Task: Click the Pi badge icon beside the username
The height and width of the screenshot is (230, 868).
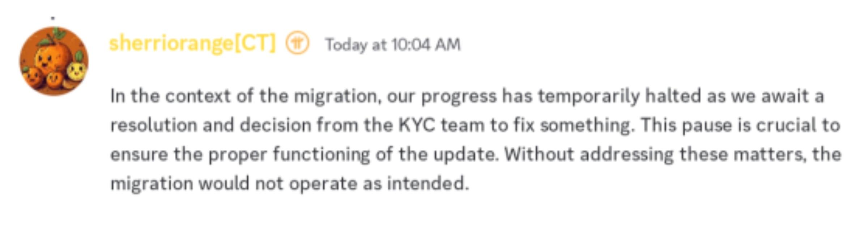Action: tap(297, 43)
